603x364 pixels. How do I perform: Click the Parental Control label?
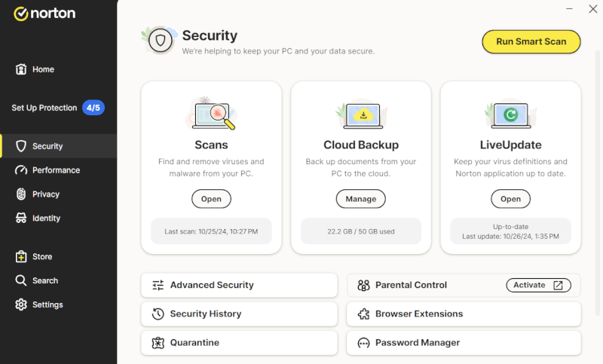click(411, 285)
